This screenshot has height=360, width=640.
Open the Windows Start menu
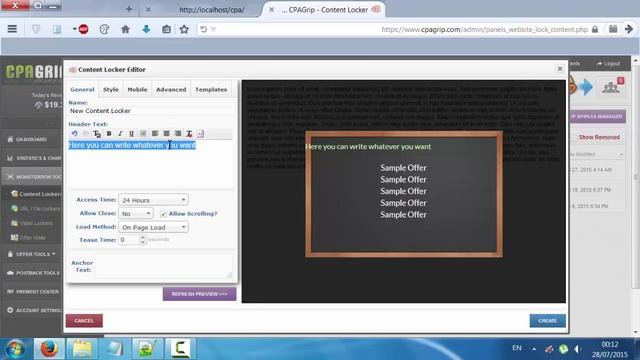[15, 349]
